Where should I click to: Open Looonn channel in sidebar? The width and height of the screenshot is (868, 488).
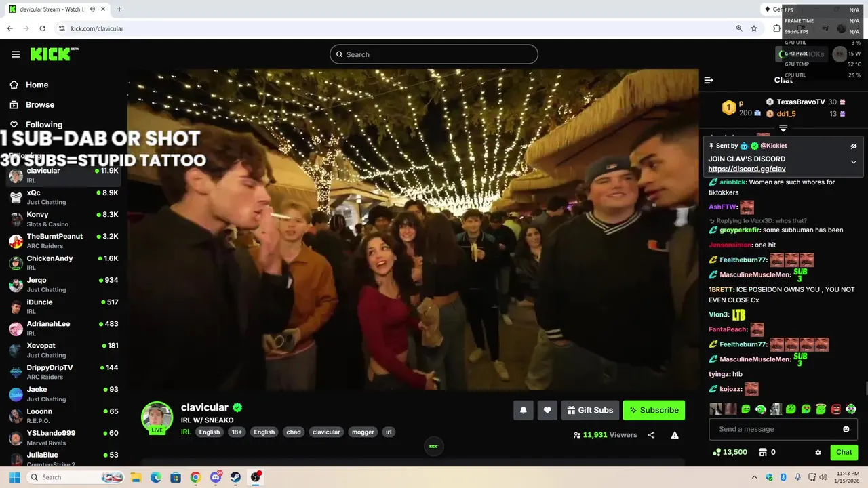[x=64, y=415]
